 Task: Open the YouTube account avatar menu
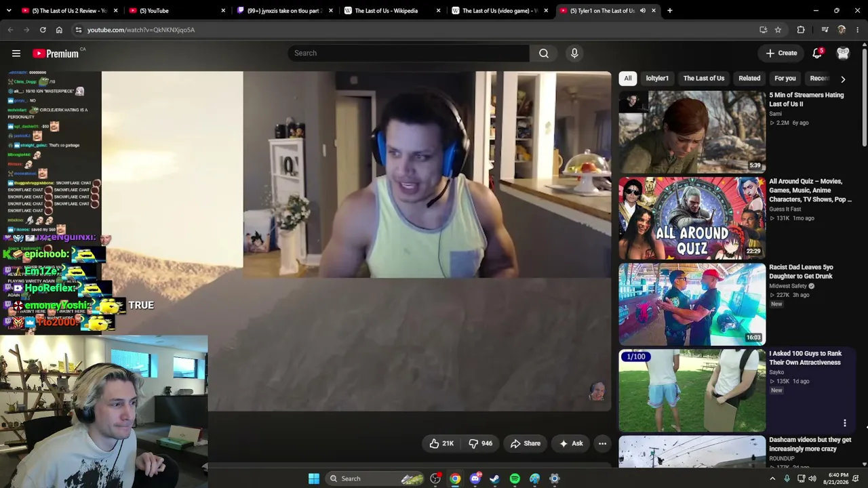[x=843, y=53]
